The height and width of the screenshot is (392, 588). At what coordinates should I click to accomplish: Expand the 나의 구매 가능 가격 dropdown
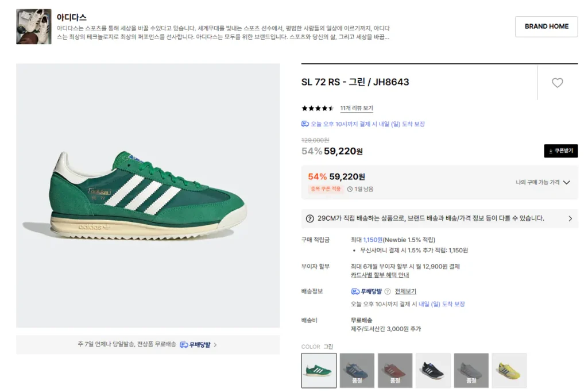(566, 183)
